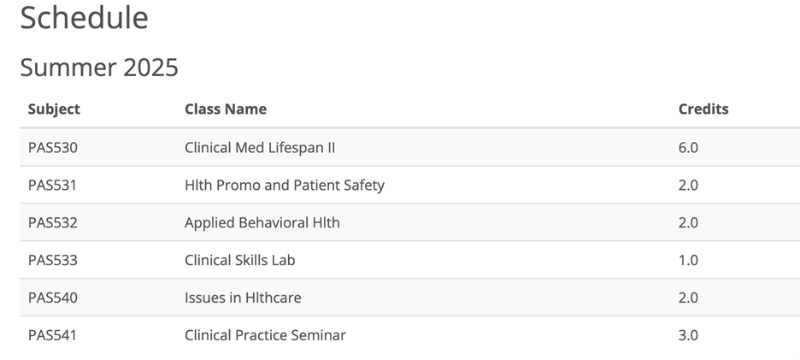Select the PAS530 subject code
This screenshot has height=360, width=800.
pyautogui.click(x=53, y=147)
